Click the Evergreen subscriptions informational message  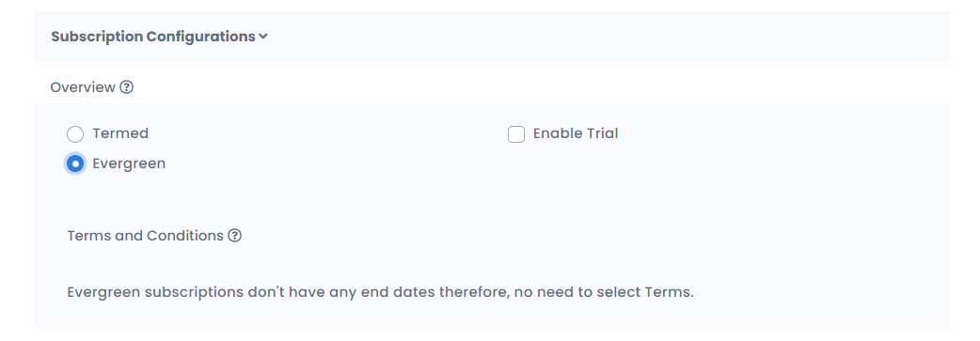380,292
